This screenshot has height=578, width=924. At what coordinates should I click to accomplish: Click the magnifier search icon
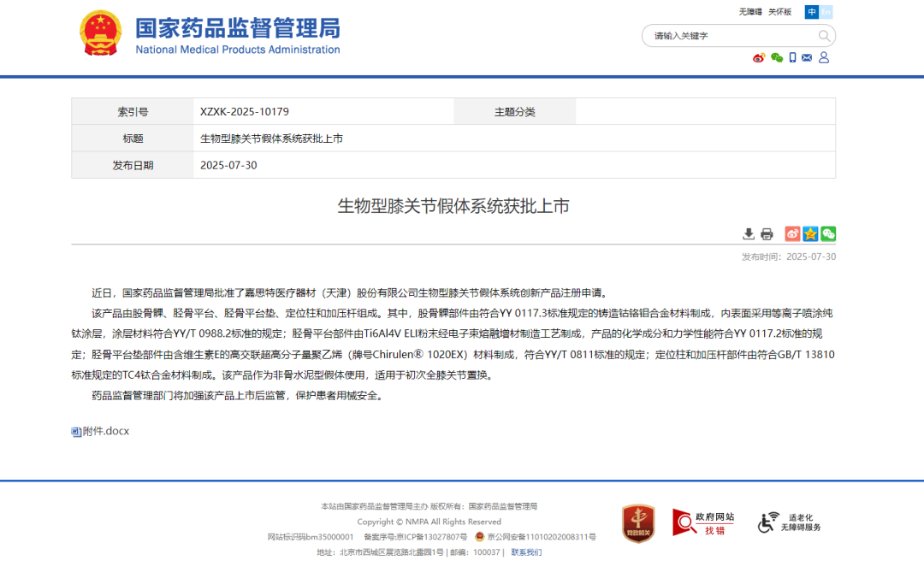825,36
